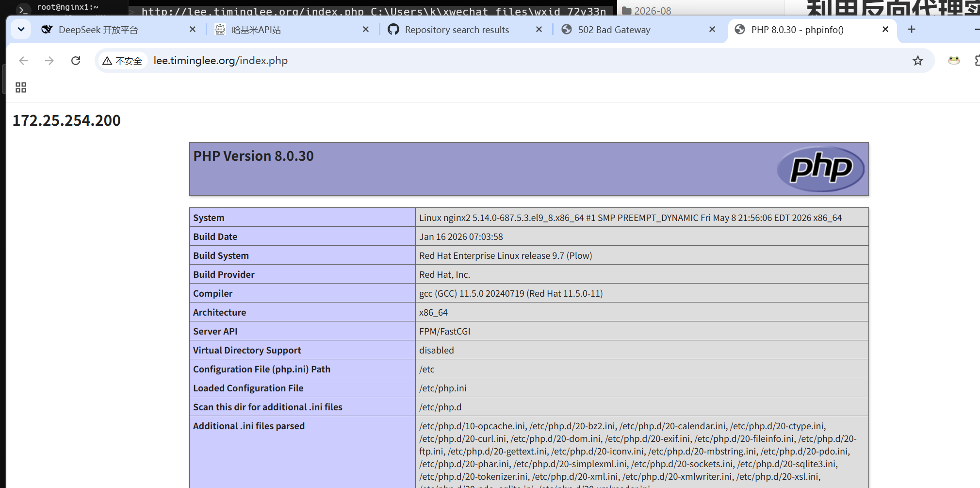Click the 2026-08 folder in background window
This screenshot has height=488, width=980.
pos(647,10)
